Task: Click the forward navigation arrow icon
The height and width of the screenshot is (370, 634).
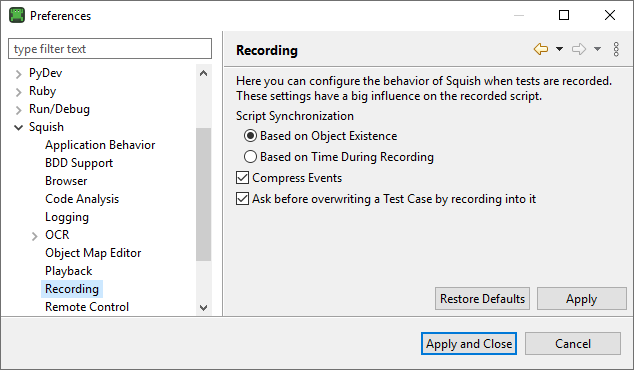Action: [x=579, y=49]
